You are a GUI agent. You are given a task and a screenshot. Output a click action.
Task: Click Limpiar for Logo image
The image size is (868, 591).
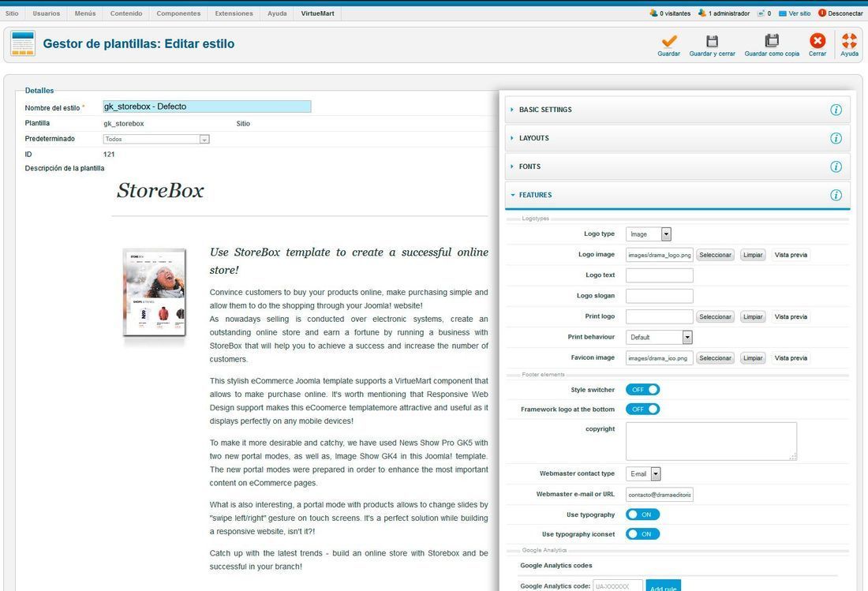(753, 255)
